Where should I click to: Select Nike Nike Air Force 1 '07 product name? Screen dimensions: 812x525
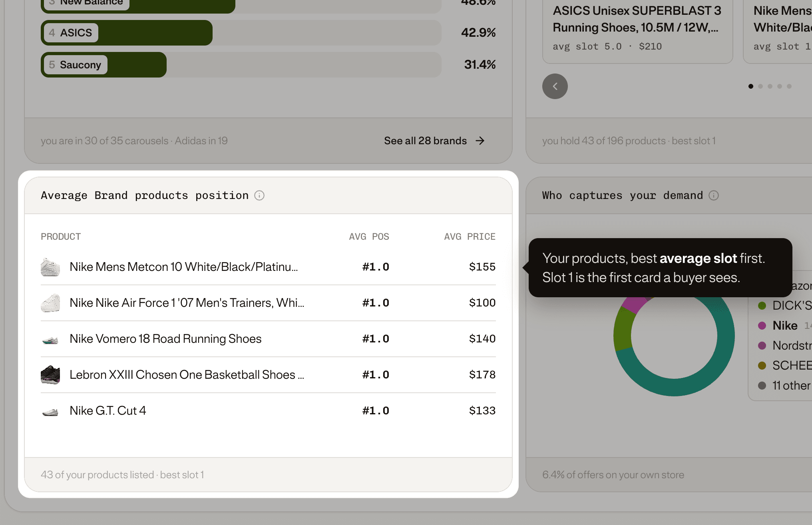[187, 303]
